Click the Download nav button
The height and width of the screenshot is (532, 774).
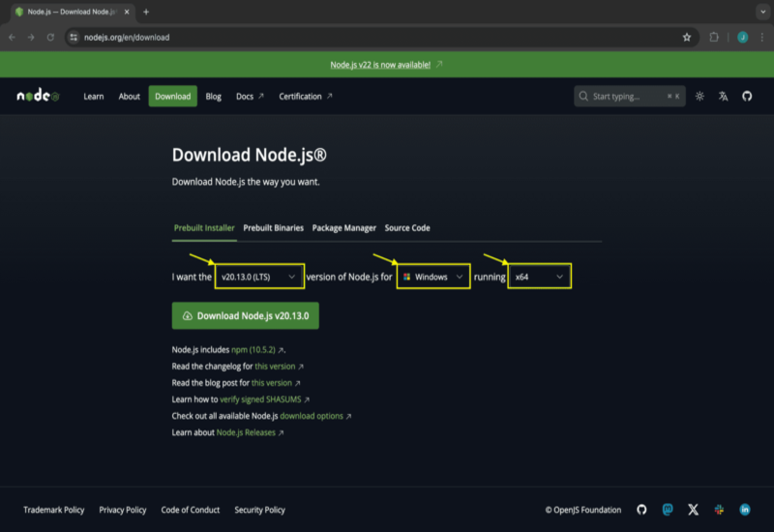click(x=173, y=96)
